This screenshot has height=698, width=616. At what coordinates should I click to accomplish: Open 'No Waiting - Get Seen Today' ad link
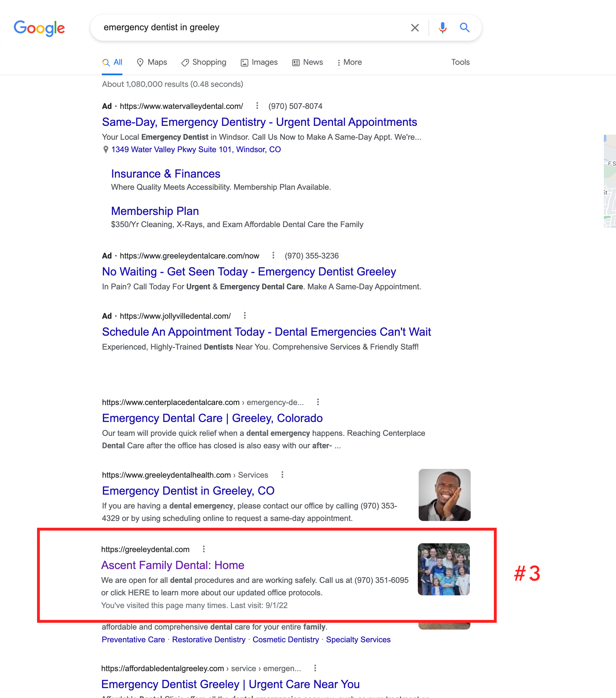click(249, 272)
